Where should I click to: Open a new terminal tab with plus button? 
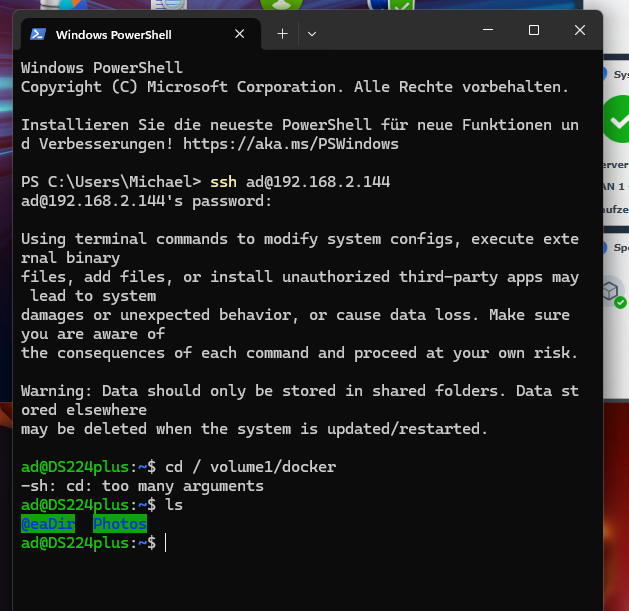(282, 34)
